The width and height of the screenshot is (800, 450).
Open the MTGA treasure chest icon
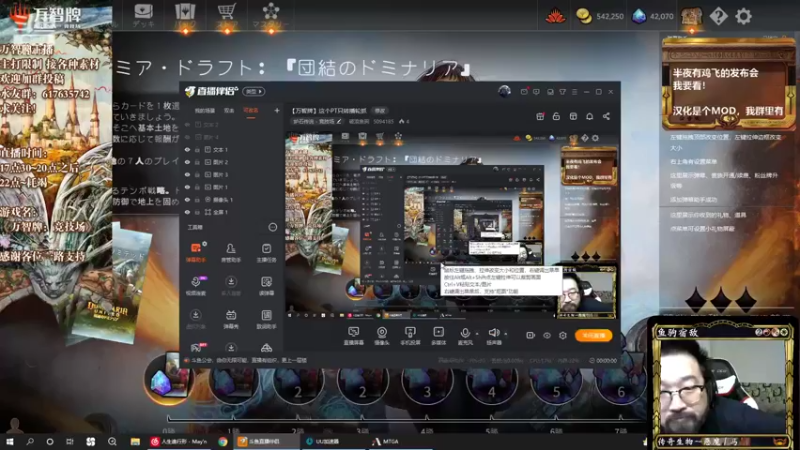[x=691, y=16]
